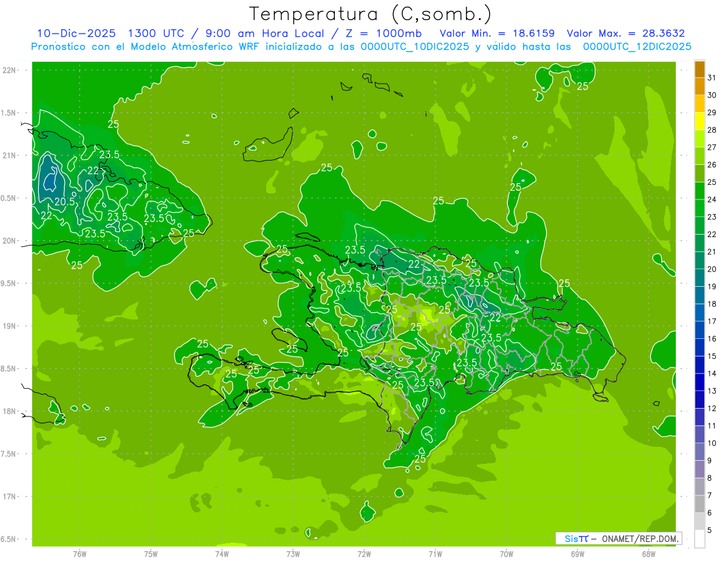Viewport: 728px width, 562px height.
Task: Click "Valor Max. = 28.3632"
Action: [625, 33]
